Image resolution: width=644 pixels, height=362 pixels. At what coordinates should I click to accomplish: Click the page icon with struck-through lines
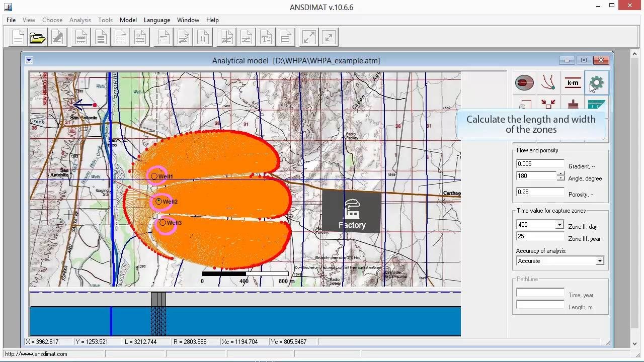click(x=247, y=37)
